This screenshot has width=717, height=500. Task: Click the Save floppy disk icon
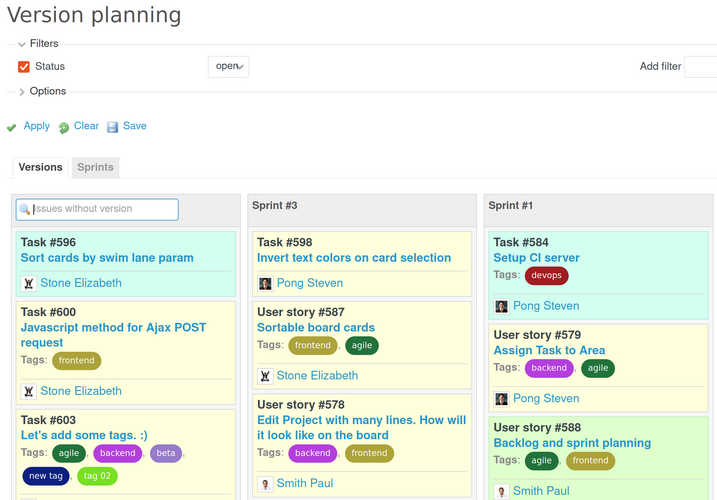112,127
